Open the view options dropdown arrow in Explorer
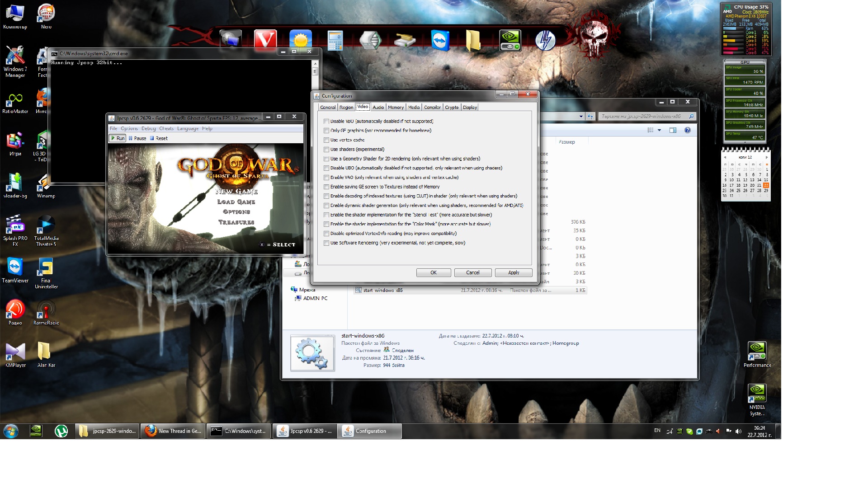This screenshot has width=868, height=488. pyautogui.click(x=659, y=130)
